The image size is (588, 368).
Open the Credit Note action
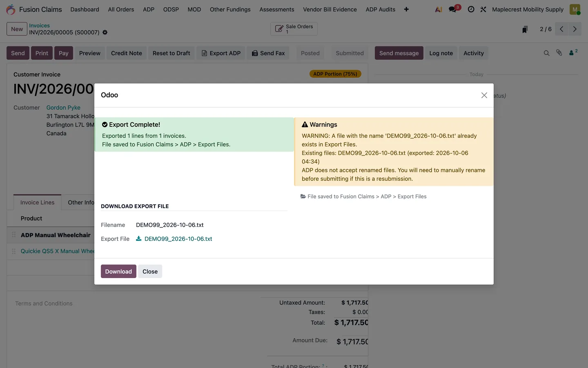(127, 53)
